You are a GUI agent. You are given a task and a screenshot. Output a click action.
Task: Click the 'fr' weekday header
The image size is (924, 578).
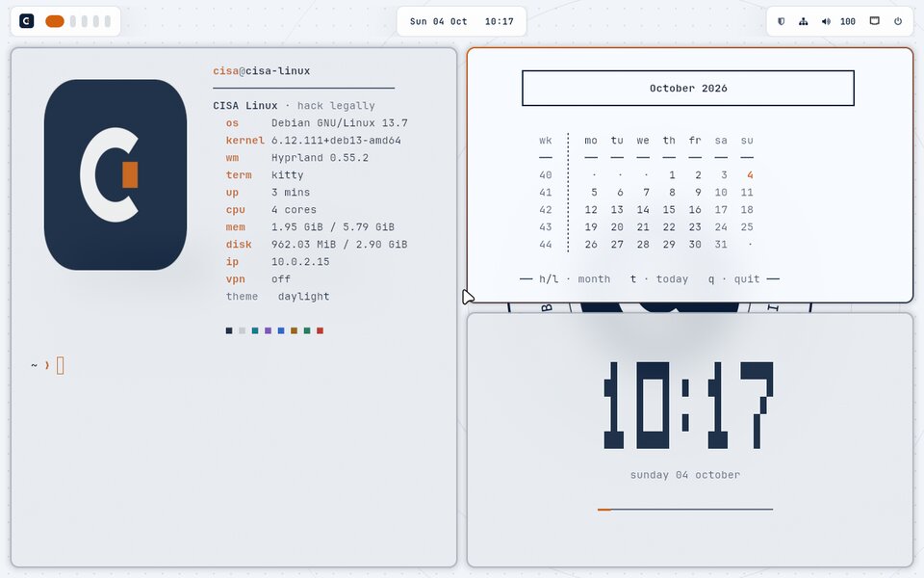click(x=695, y=141)
